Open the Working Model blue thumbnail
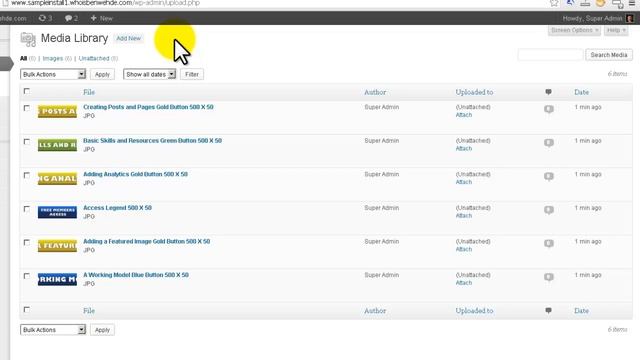Screen dimensions: 640x360 (57, 279)
